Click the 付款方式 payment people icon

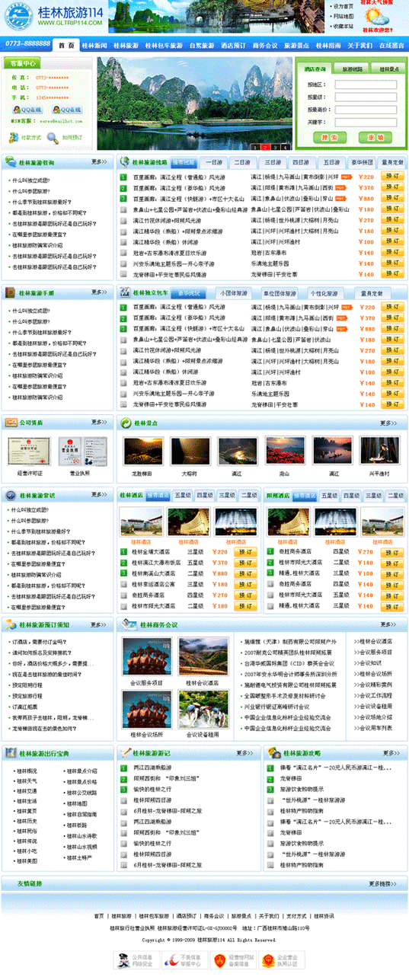pos(15,138)
